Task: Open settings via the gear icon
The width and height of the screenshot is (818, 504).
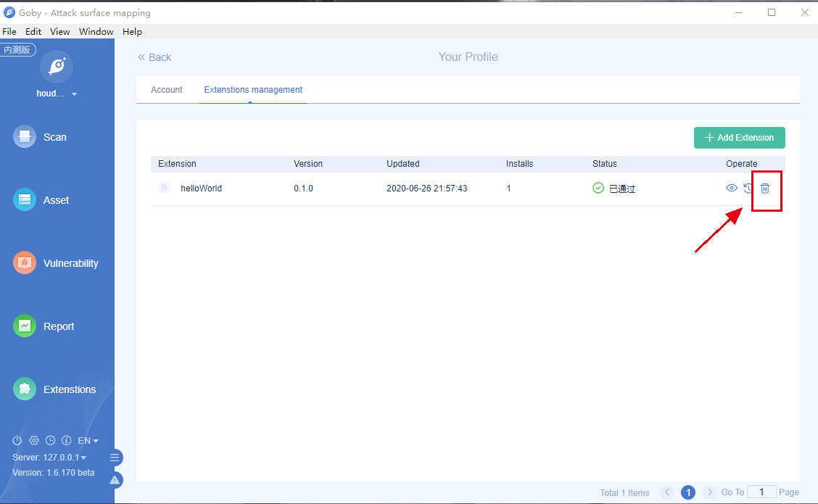Action: tap(34, 440)
